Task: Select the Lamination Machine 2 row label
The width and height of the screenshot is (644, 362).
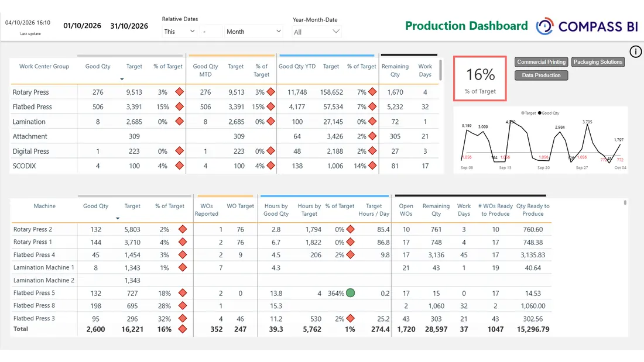Action: pos(44,280)
